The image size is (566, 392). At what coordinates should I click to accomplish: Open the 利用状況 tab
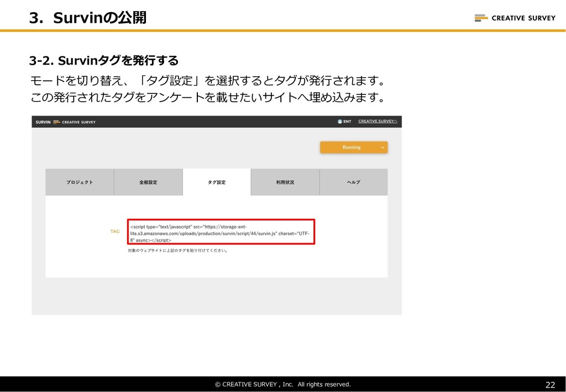285,182
